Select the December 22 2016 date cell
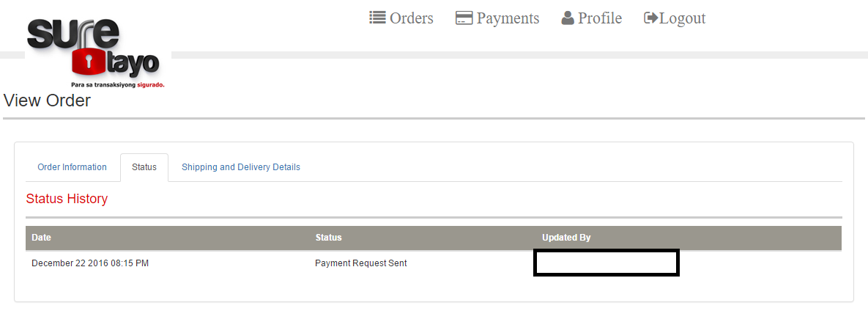 [90, 263]
